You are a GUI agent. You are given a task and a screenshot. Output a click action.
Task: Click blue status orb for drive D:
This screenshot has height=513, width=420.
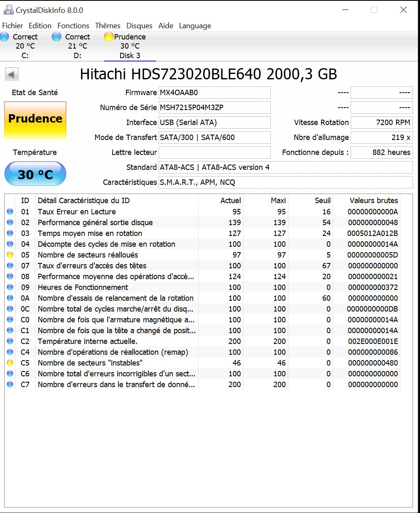[x=56, y=37]
